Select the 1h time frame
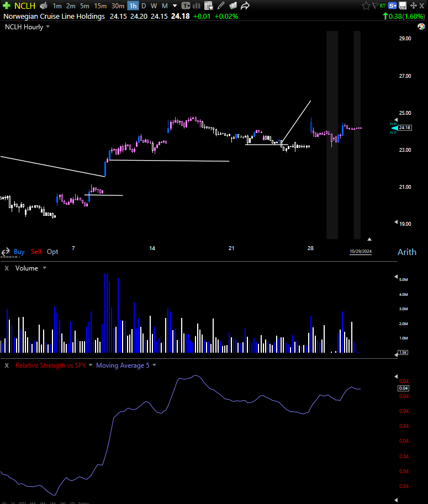 (133, 6)
